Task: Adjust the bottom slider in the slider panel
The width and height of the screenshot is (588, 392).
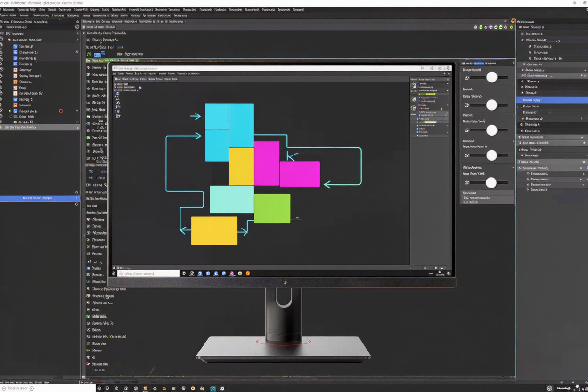Action: [491, 182]
